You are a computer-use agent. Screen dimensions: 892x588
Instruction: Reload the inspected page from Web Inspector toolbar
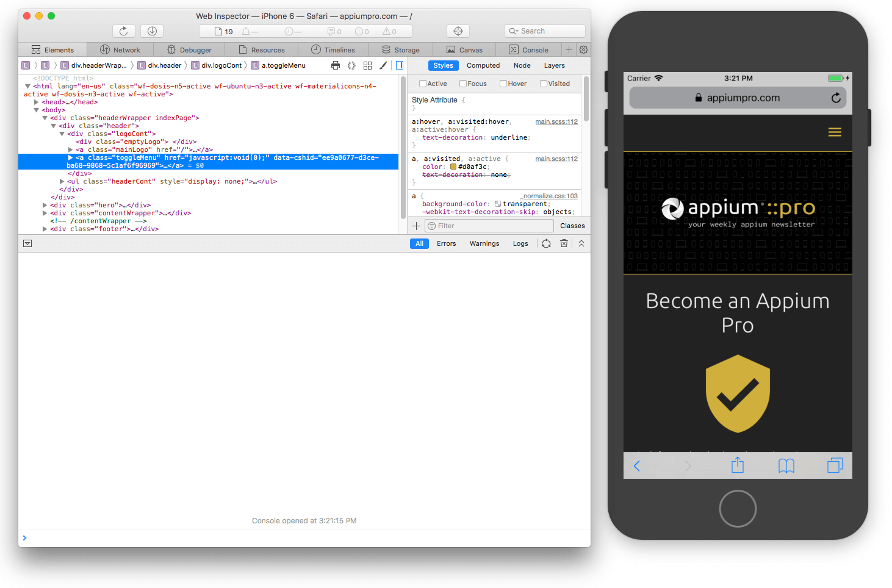tap(123, 31)
